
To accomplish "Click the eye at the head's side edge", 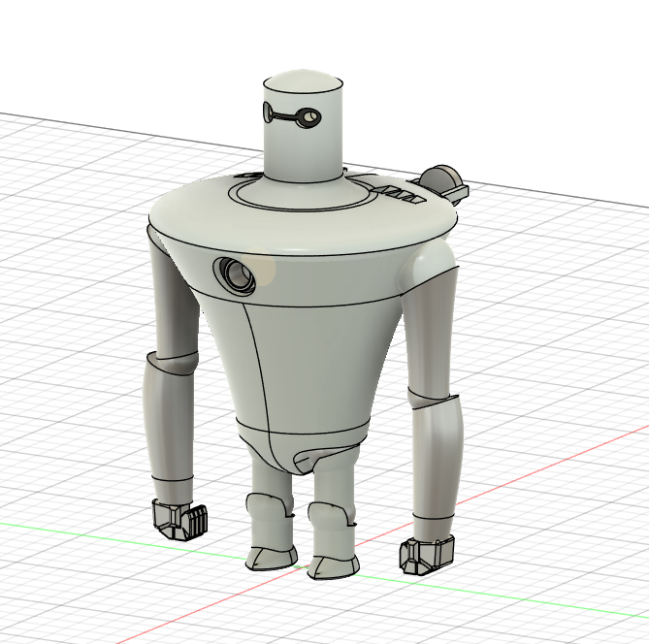I will tap(267, 112).
